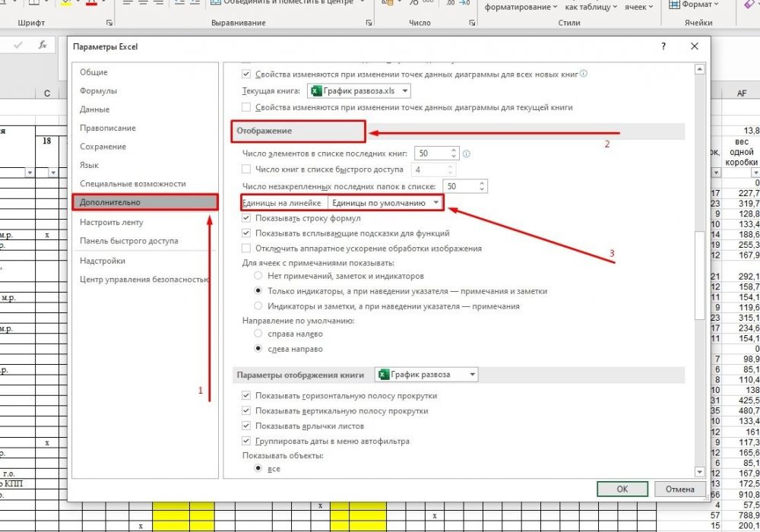Image resolution: width=760 pixels, height=532 pixels.
Task: Select 'Нет примечаний, заметок и индикаторов' option
Action: point(258,276)
